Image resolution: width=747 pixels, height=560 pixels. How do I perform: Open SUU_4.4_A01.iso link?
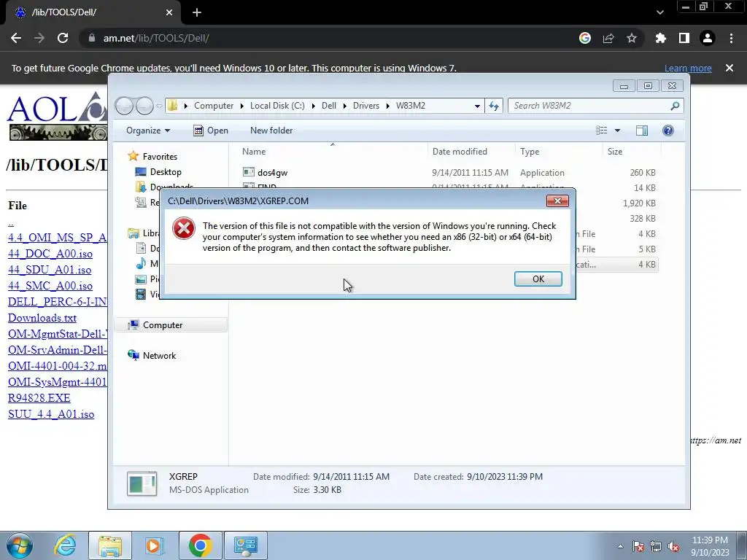click(x=51, y=414)
